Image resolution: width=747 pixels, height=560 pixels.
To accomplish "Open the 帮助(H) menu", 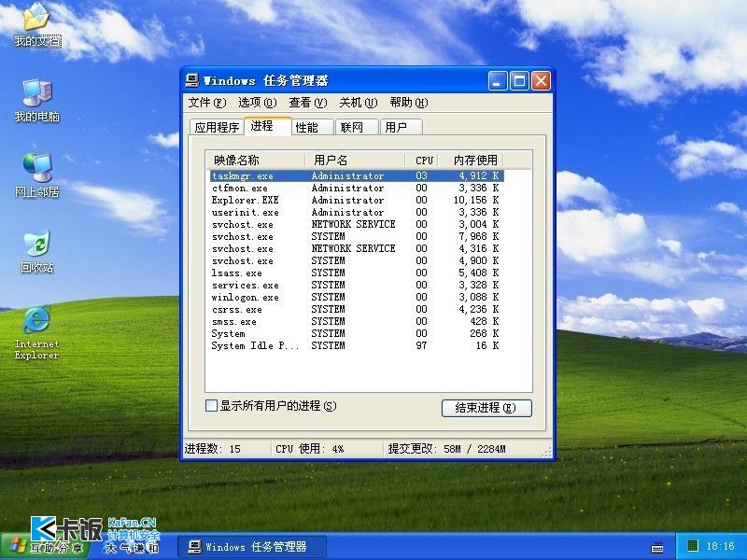I will tap(409, 103).
